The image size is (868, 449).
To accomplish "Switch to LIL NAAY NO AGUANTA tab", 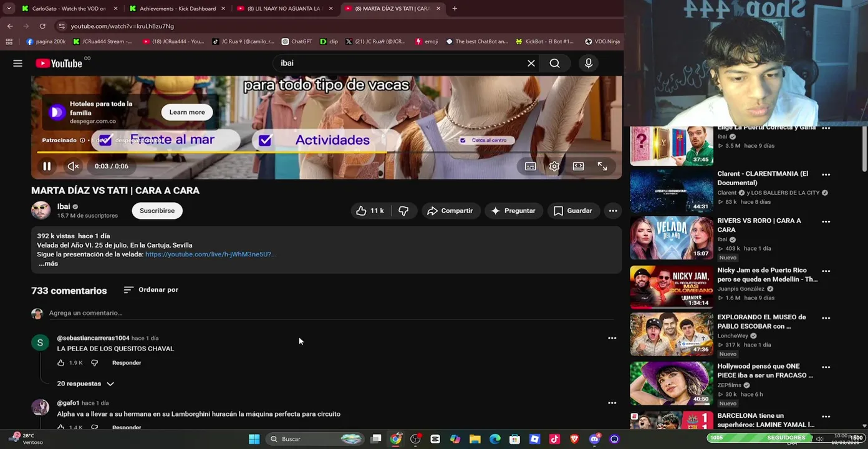I will [285, 9].
